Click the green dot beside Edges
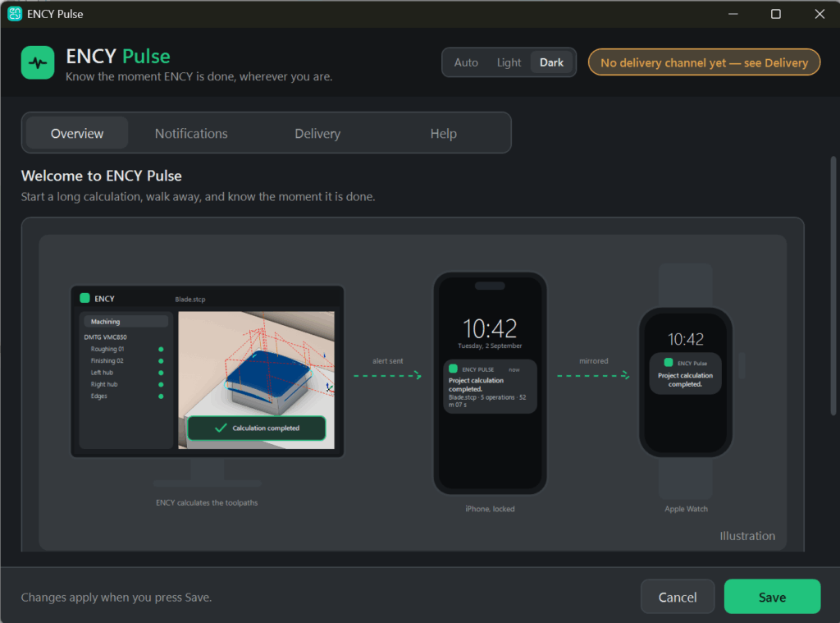 [161, 396]
